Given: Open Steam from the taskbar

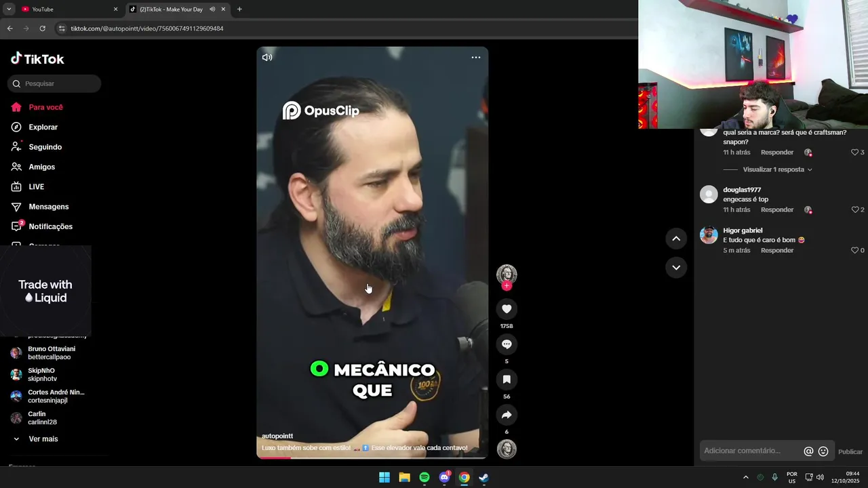Looking at the screenshot, I should [484, 477].
